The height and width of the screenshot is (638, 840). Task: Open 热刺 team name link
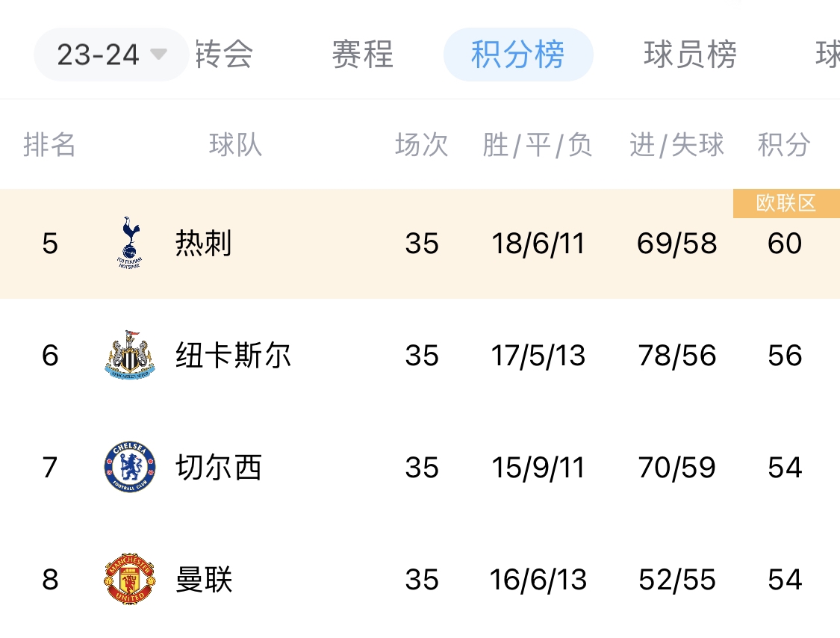[x=203, y=244]
